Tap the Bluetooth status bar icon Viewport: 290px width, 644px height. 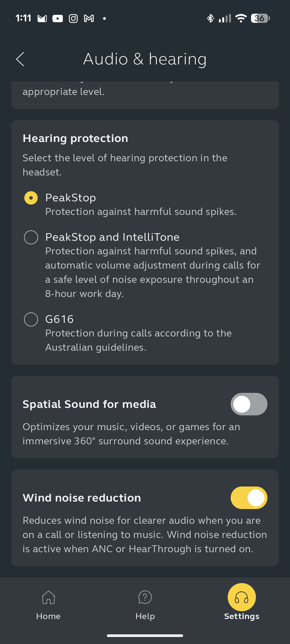pyautogui.click(x=210, y=18)
